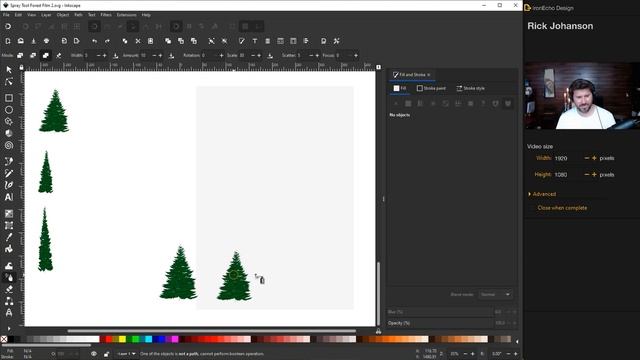Close the Fill and Stroke panel tab
This screenshot has height=360, width=640.
click(x=429, y=75)
